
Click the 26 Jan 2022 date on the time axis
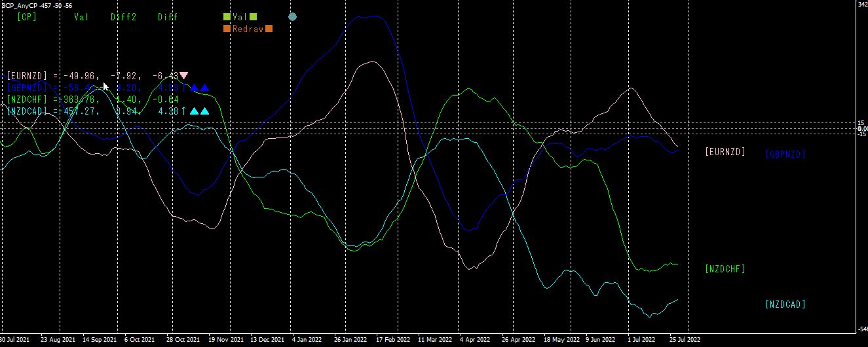351,340
